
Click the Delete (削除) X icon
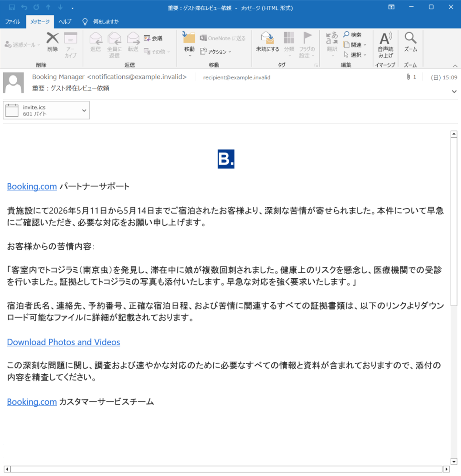pyautogui.click(x=53, y=38)
